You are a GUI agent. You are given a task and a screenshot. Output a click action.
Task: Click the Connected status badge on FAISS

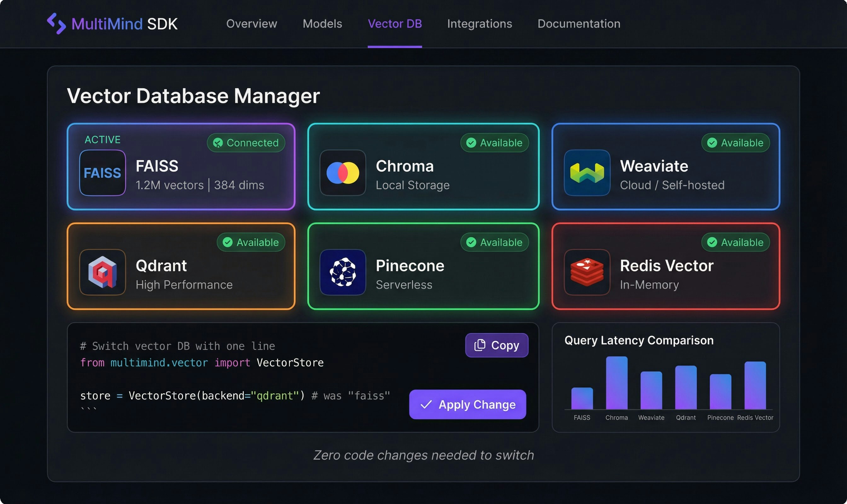[x=246, y=143]
